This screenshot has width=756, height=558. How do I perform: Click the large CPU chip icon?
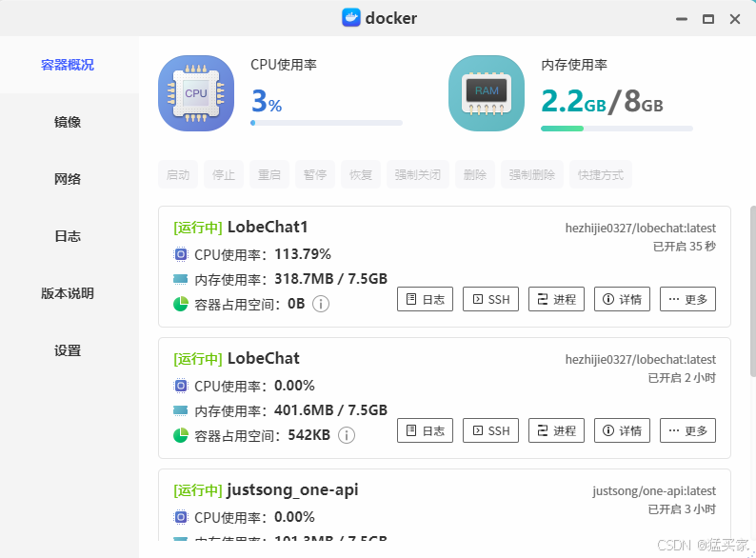tap(196, 93)
